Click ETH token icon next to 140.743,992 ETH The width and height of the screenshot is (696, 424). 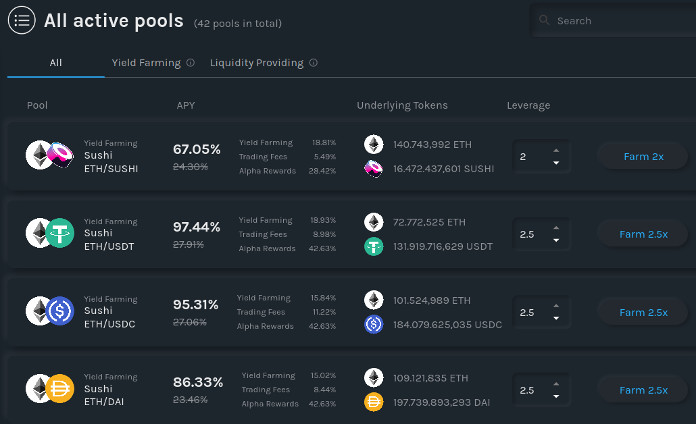(x=374, y=144)
